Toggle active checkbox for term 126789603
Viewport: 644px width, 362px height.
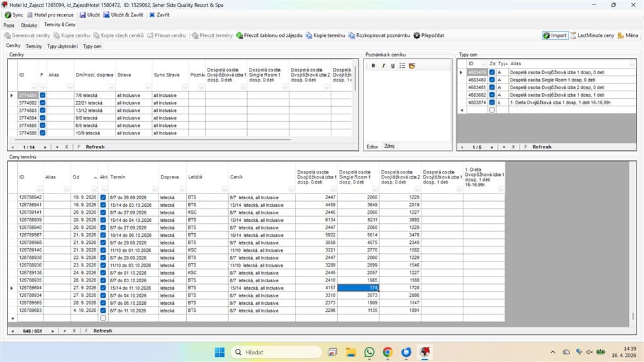(x=103, y=310)
